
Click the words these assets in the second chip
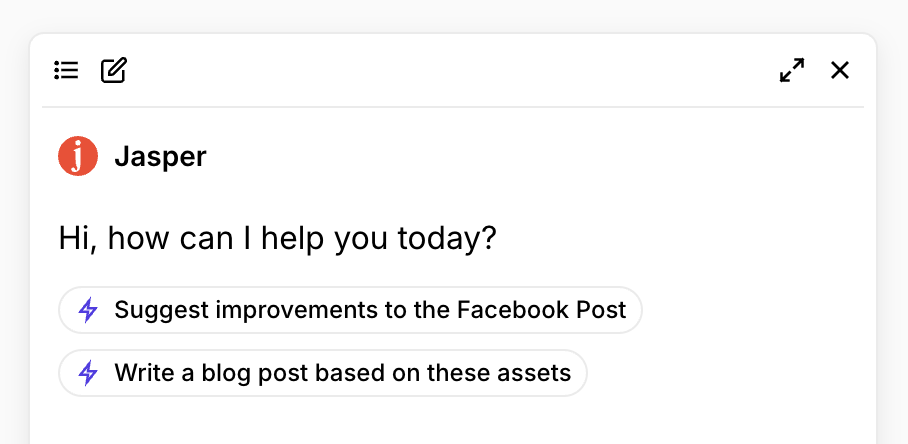coord(499,373)
